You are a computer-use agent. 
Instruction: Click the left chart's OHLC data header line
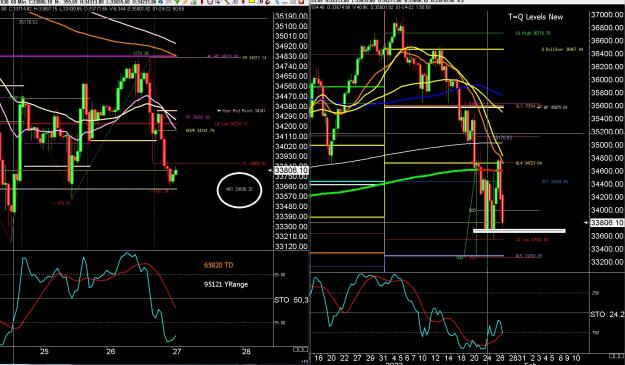92,8
